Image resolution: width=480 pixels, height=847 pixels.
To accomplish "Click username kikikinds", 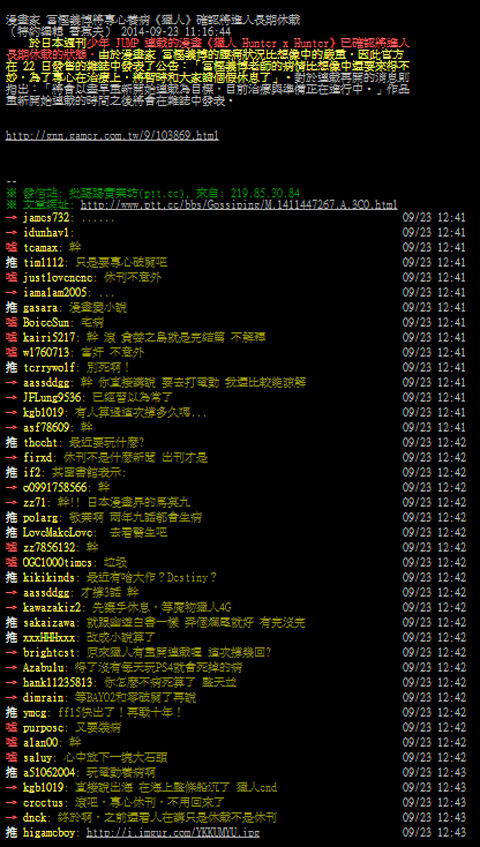I will point(50,577).
